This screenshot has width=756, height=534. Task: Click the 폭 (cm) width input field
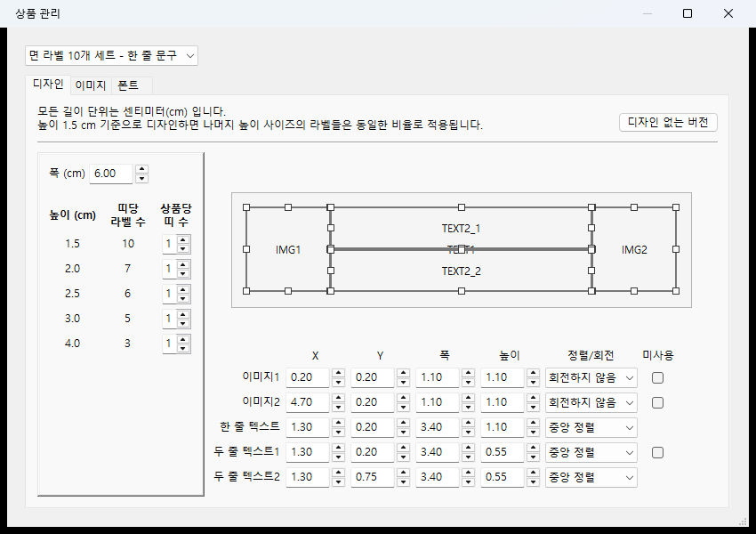pyautogui.click(x=111, y=174)
